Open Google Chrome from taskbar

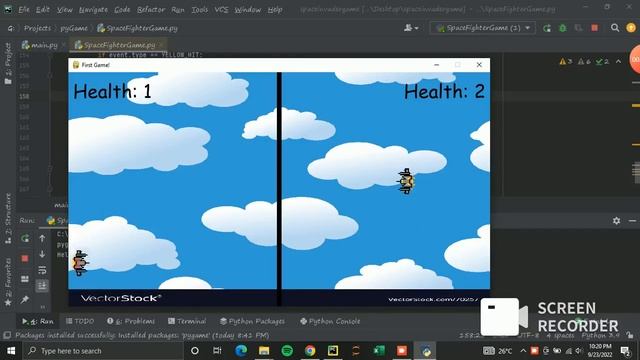[310, 351]
